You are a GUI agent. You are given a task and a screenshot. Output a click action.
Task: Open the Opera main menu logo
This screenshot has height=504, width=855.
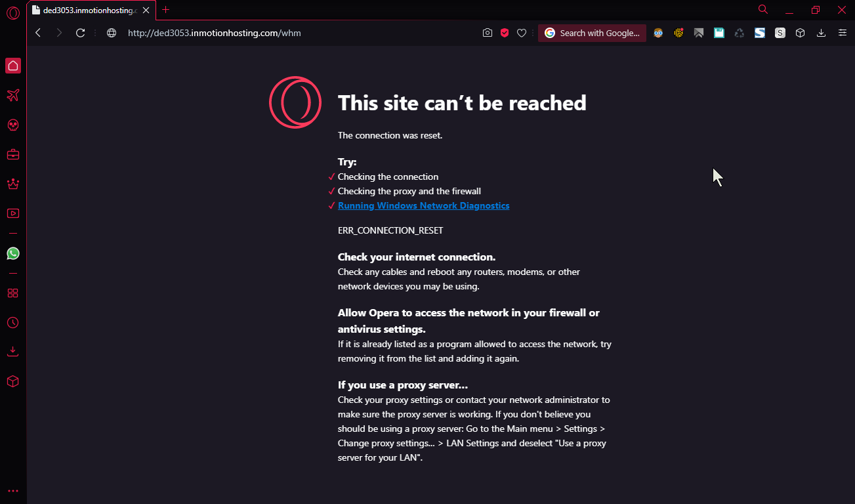[13, 12]
